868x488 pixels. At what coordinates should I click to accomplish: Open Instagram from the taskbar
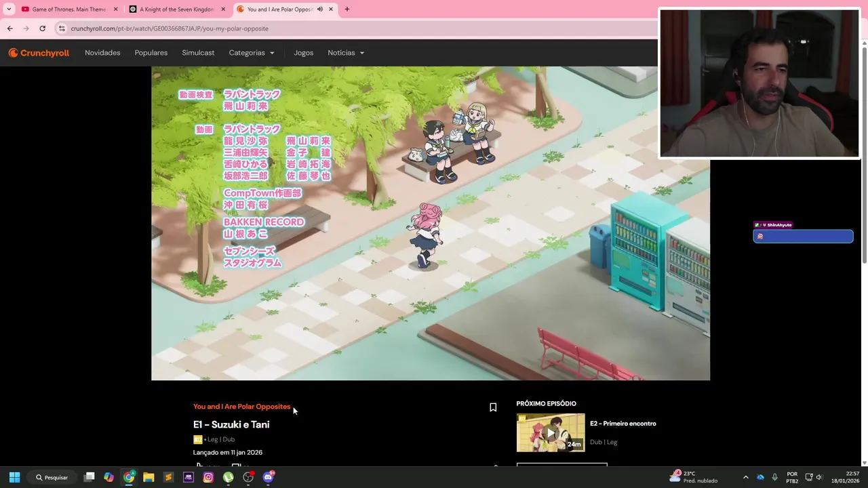click(208, 477)
